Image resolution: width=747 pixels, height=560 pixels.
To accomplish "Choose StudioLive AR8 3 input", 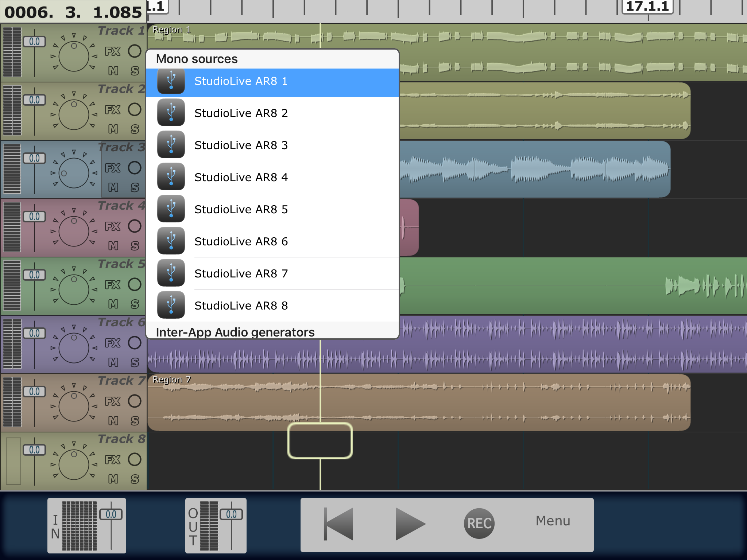I will click(x=272, y=145).
